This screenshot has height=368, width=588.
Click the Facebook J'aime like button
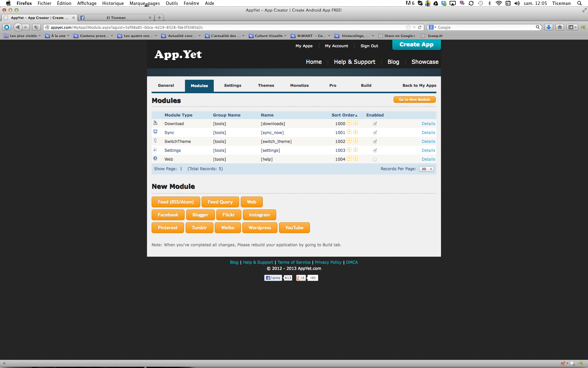pyautogui.click(x=273, y=278)
